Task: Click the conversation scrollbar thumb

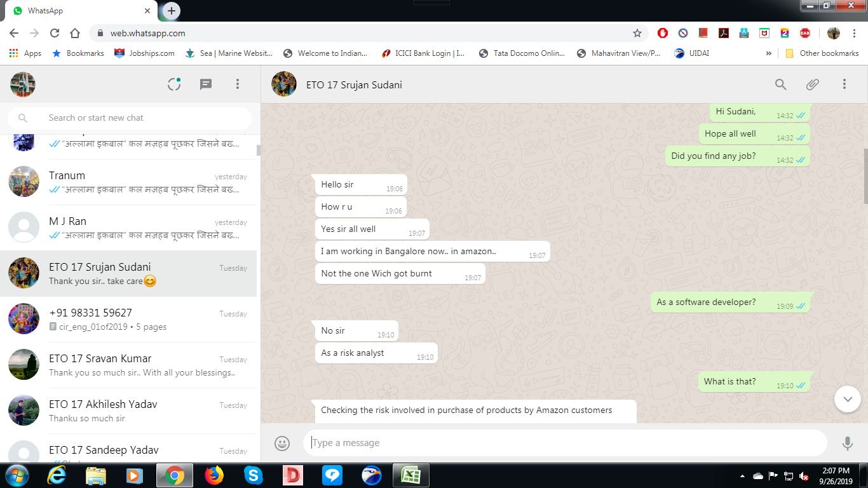Action: 865,176
